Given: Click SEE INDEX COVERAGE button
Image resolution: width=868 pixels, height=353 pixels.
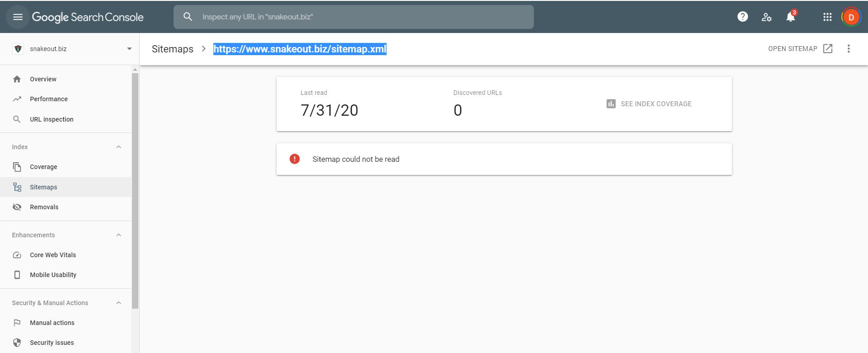Looking at the screenshot, I should coord(649,104).
